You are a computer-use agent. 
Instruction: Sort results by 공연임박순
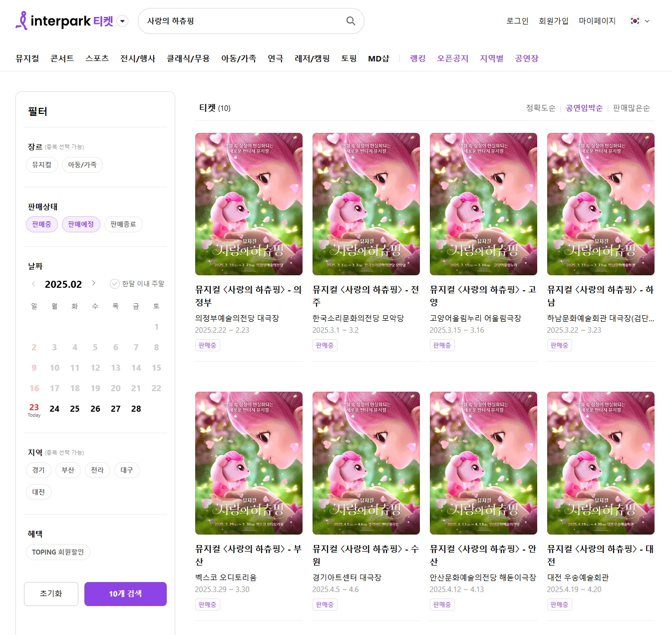(584, 108)
